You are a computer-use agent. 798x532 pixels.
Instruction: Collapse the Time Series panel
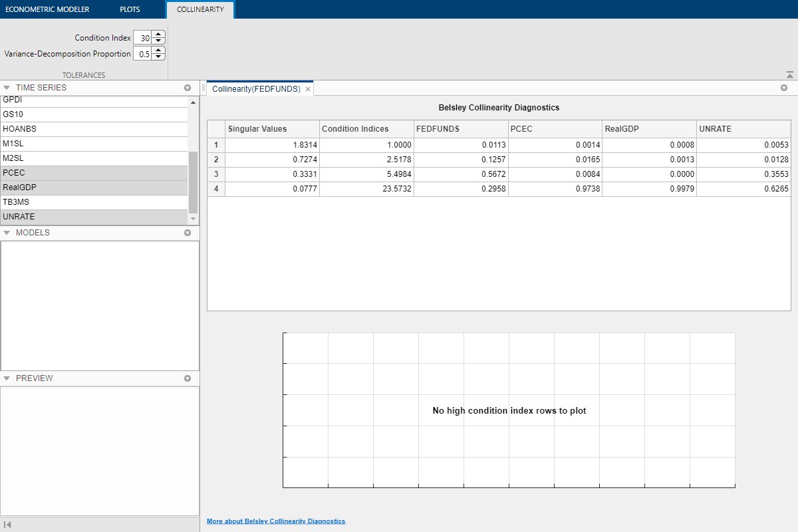tap(7, 88)
